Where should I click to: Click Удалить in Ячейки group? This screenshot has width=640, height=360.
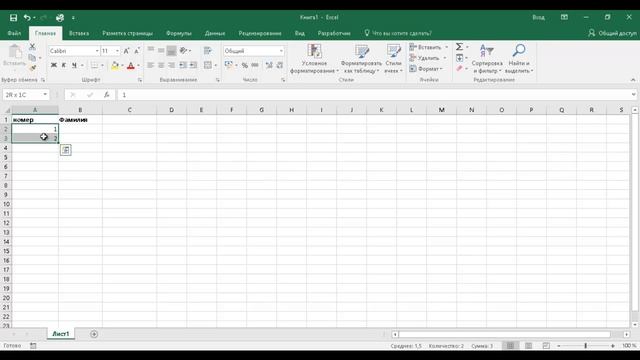428,58
